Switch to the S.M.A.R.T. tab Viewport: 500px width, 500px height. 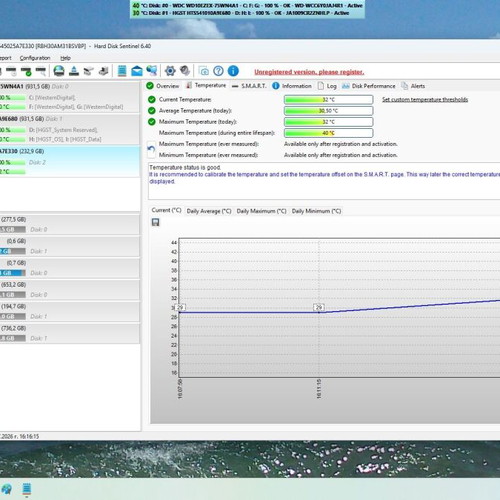click(x=249, y=86)
